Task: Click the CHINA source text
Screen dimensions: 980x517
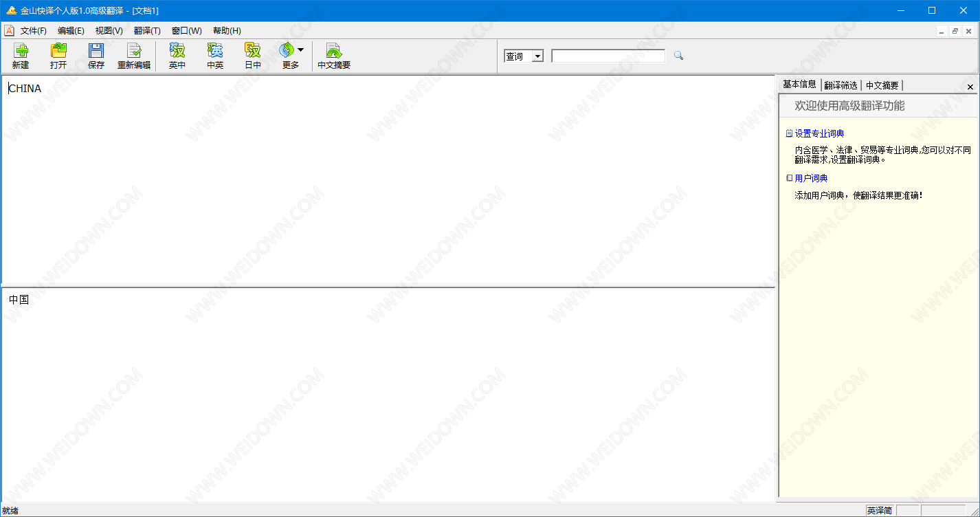Action: coord(25,89)
